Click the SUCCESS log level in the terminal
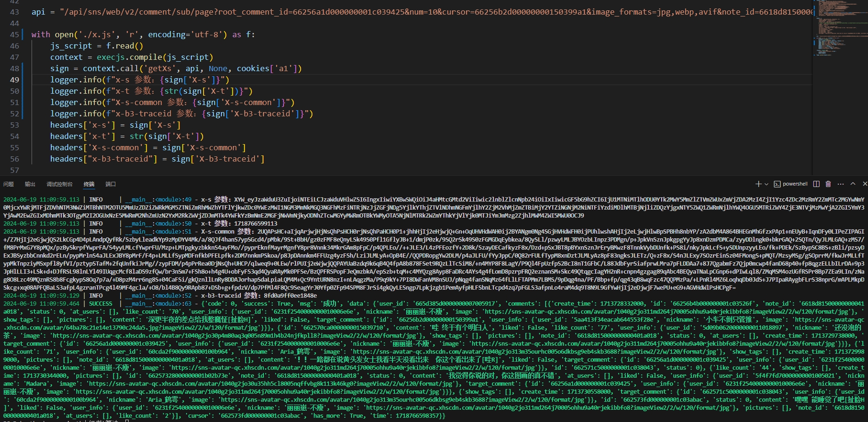This screenshot has height=422, width=868. click(x=101, y=304)
